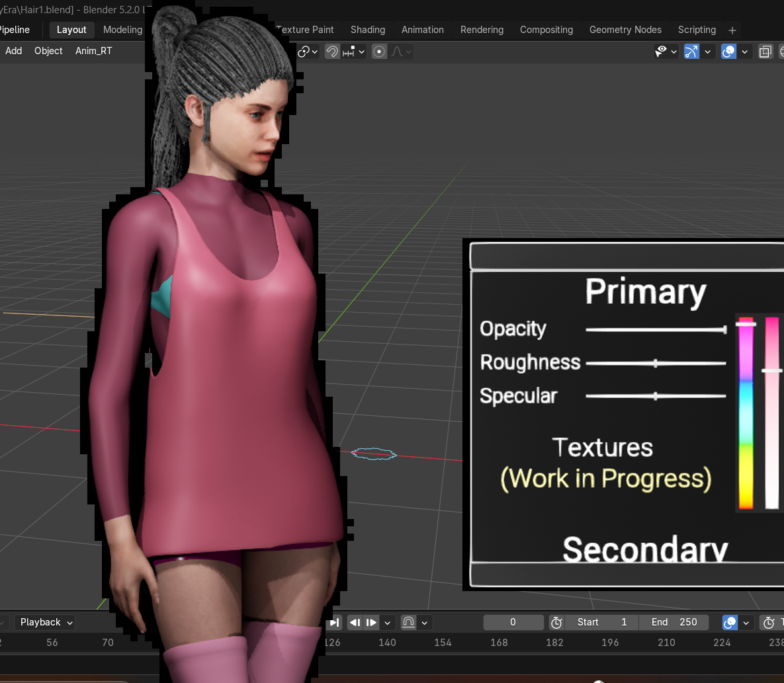Viewport: 784px width, 683px height.
Task: Add a new workspace with plus icon
Action: tap(732, 30)
